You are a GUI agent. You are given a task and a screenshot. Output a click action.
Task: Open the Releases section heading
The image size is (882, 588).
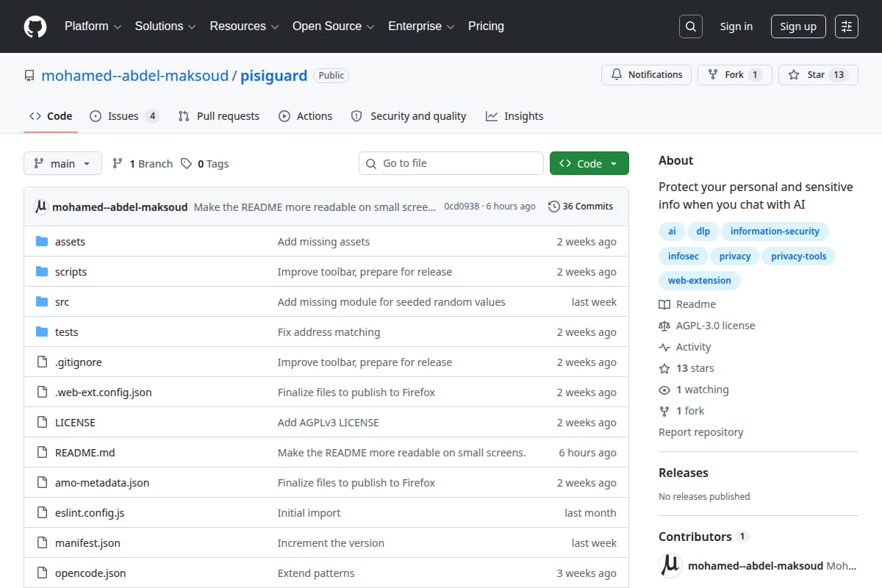(x=684, y=473)
